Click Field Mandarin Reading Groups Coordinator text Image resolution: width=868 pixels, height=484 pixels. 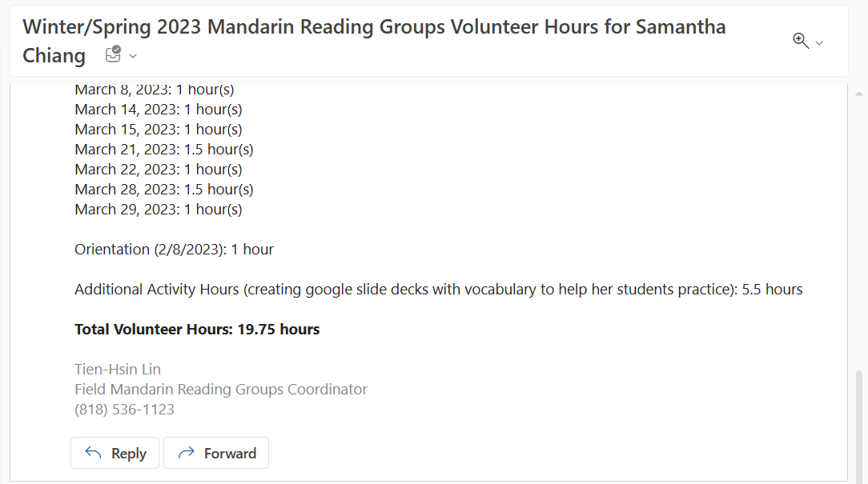point(221,389)
